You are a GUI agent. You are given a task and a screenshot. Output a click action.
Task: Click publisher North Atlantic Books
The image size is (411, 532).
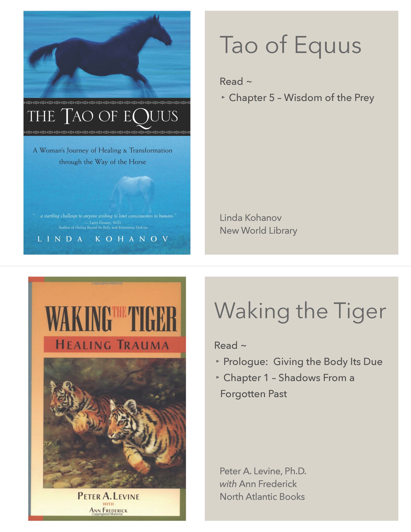pos(262,497)
